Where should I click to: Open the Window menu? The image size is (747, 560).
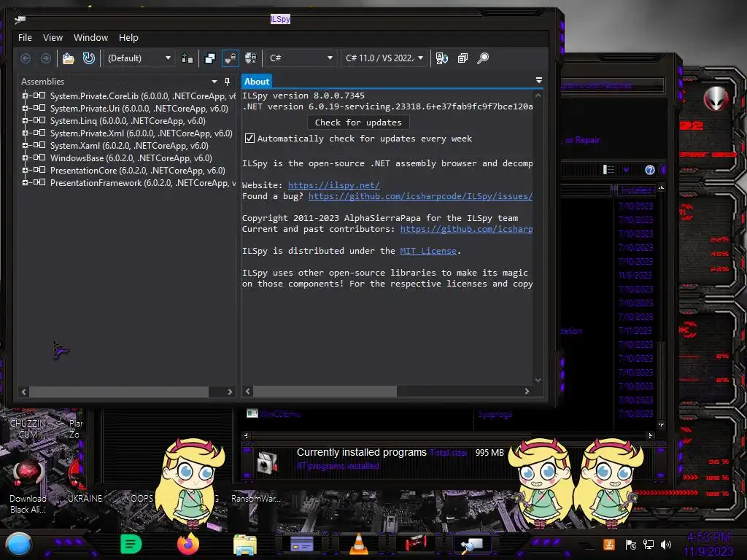tap(90, 38)
